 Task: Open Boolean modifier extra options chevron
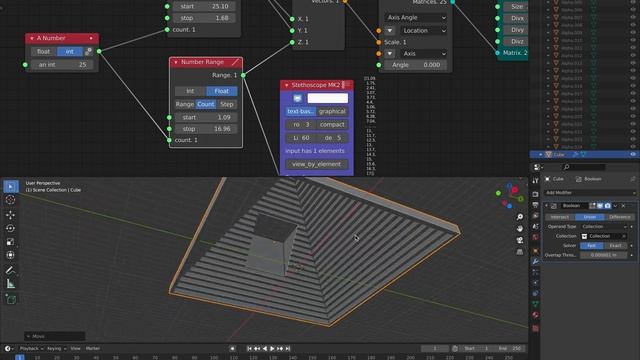point(616,206)
